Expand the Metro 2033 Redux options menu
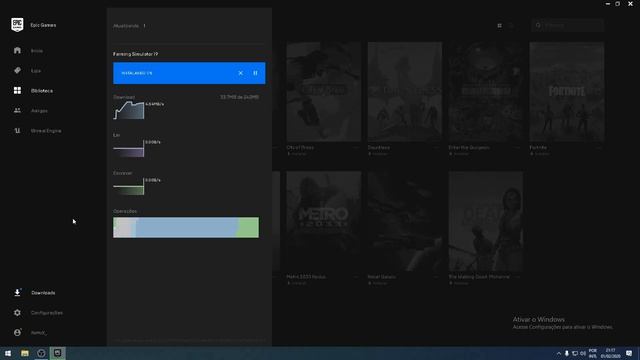The image size is (640, 360). click(x=356, y=277)
